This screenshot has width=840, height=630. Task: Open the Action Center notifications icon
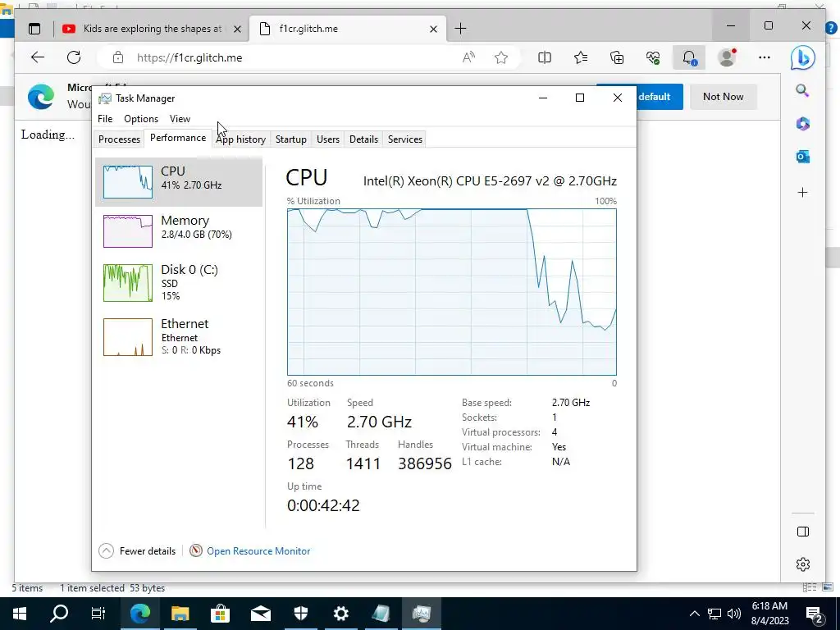[814, 614]
